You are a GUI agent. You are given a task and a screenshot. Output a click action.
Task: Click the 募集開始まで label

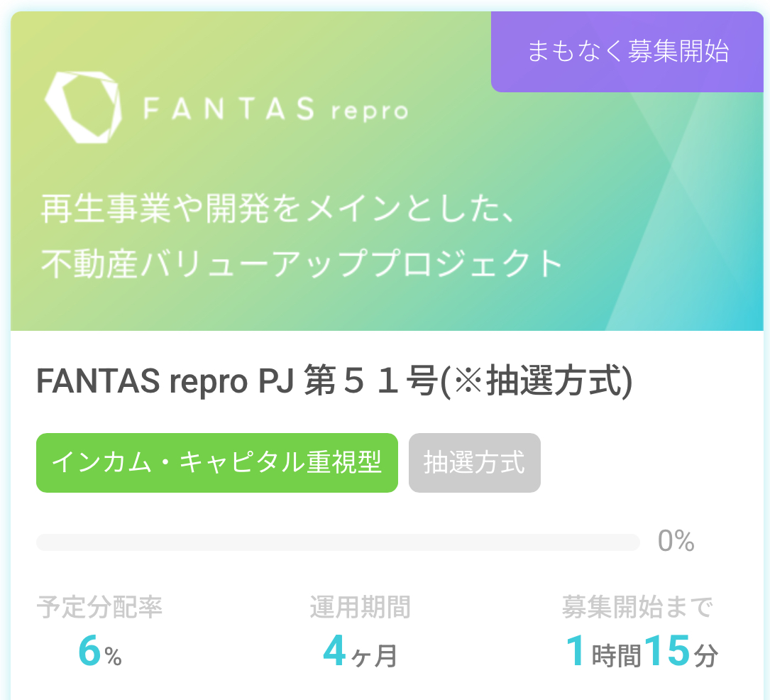[x=637, y=607]
